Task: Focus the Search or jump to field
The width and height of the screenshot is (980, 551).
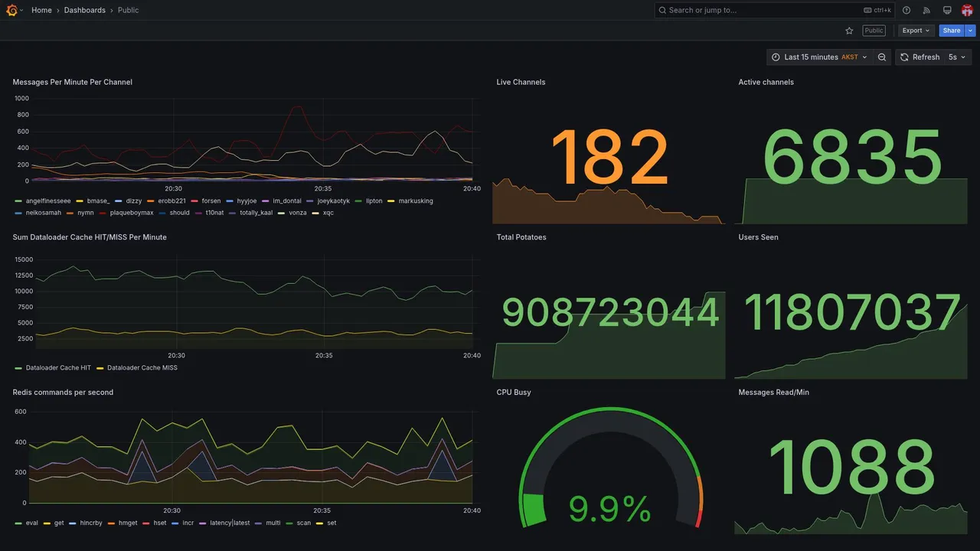Action: pos(775,10)
